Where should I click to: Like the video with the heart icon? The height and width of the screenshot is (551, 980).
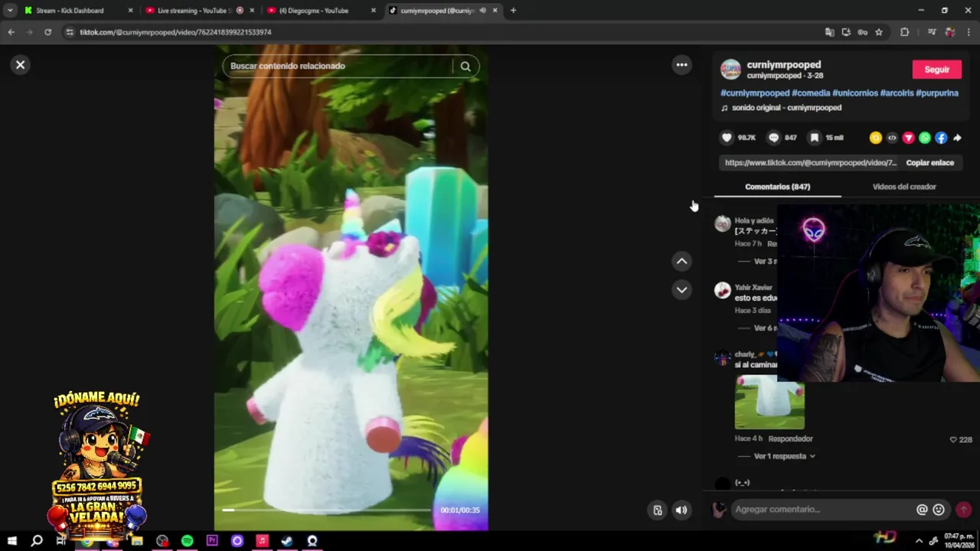[727, 138]
